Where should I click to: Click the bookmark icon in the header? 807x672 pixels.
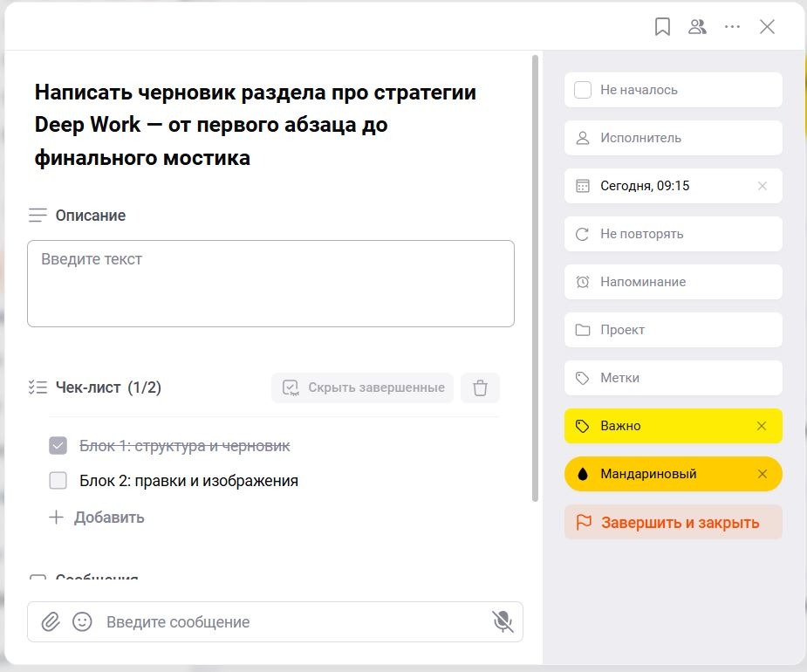coord(662,27)
